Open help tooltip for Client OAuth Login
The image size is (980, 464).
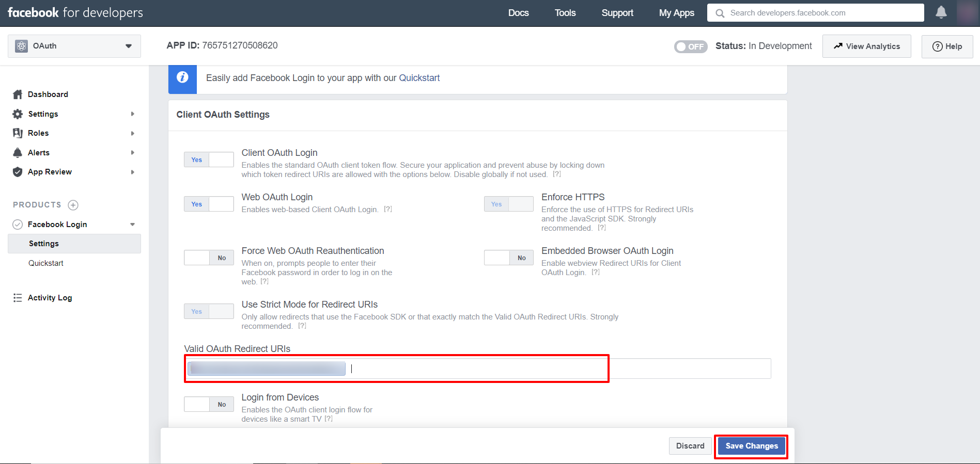pos(557,174)
